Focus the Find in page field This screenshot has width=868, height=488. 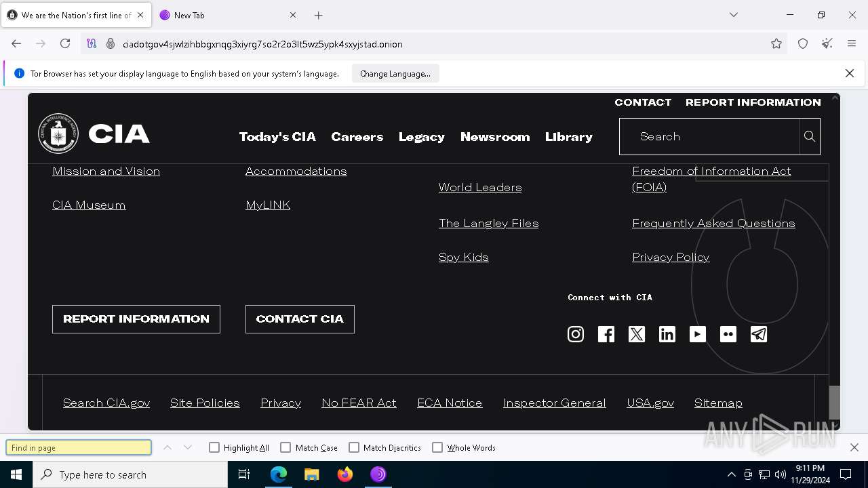point(79,447)
